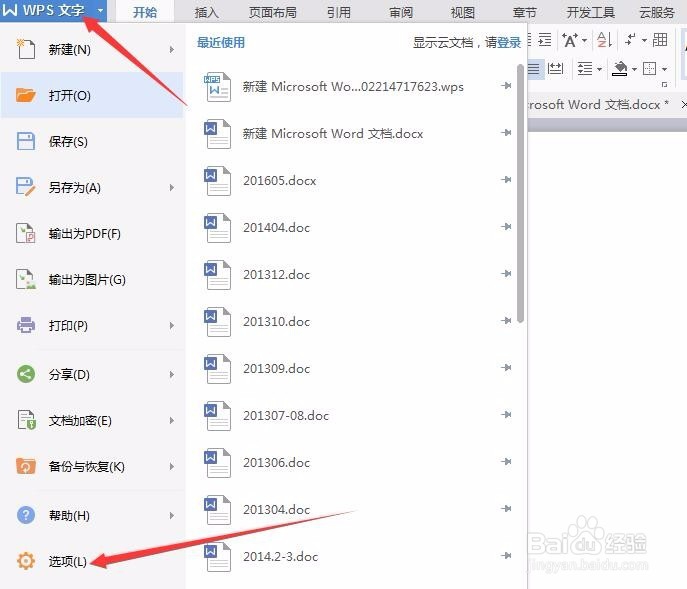Click the justify alignment icon in ribbon
Screen dimensions: 687x589
point(533,68)
